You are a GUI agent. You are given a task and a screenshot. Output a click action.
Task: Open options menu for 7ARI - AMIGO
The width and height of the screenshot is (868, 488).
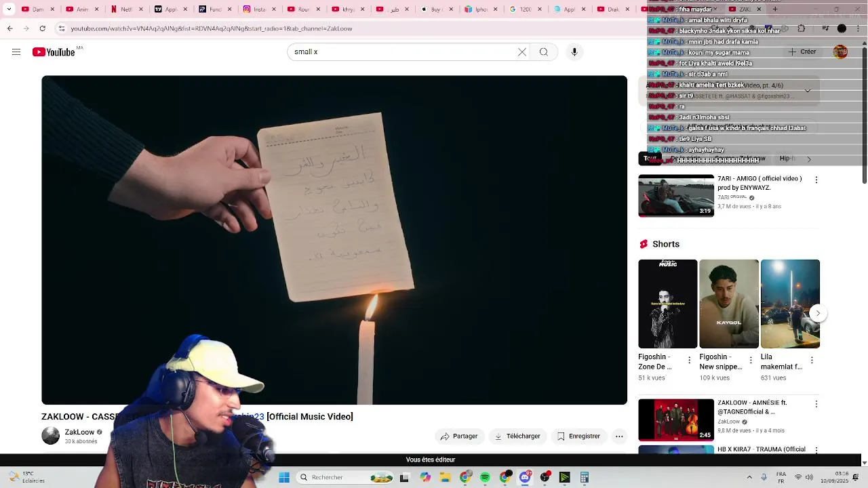point(816,180)
